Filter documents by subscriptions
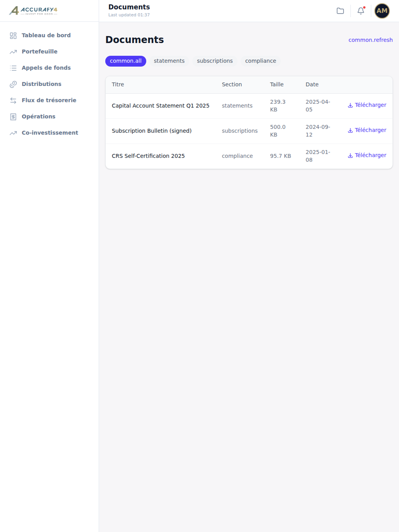Viewport: 399px width, 532px height. 215,61
